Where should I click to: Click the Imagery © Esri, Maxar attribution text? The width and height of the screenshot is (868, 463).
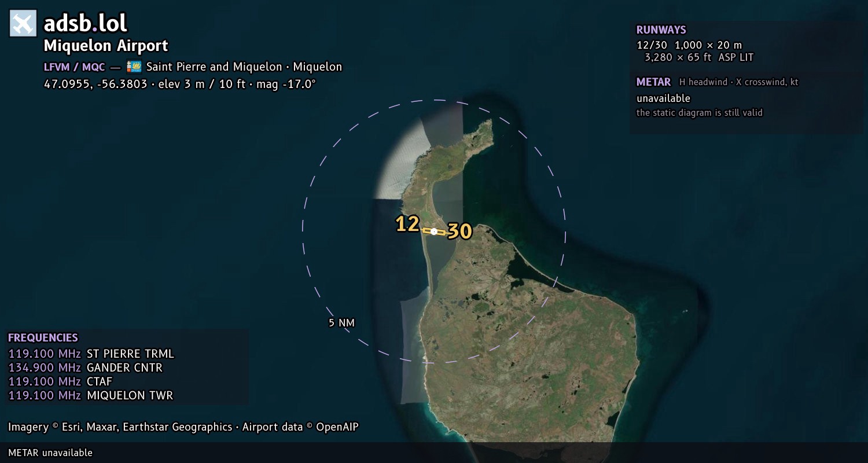[183, 427]
